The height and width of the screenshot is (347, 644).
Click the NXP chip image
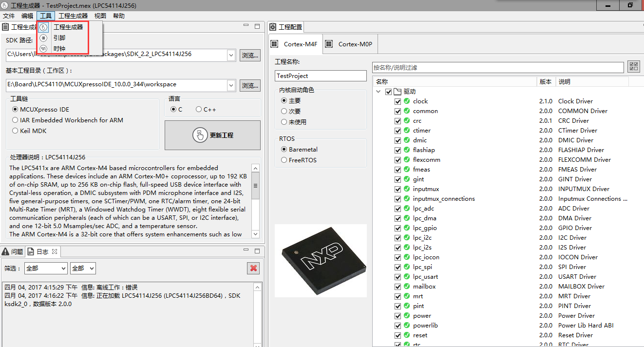pos(321,260)
